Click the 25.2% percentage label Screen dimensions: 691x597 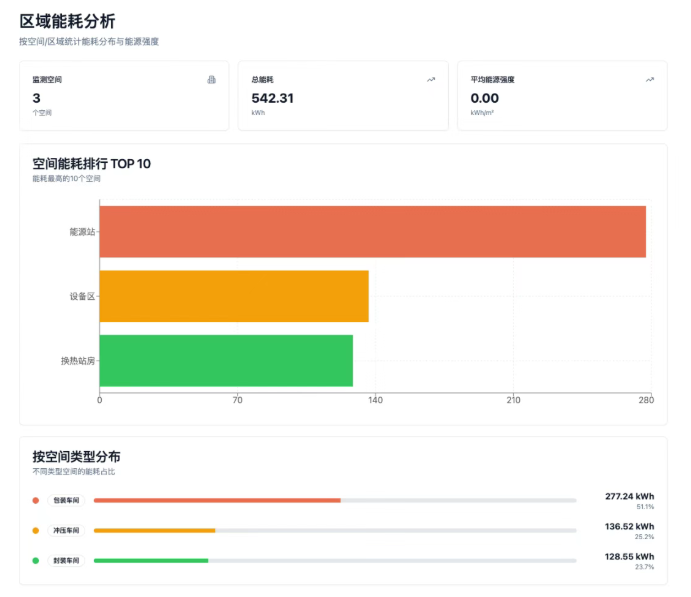click(x=644, y=537)
